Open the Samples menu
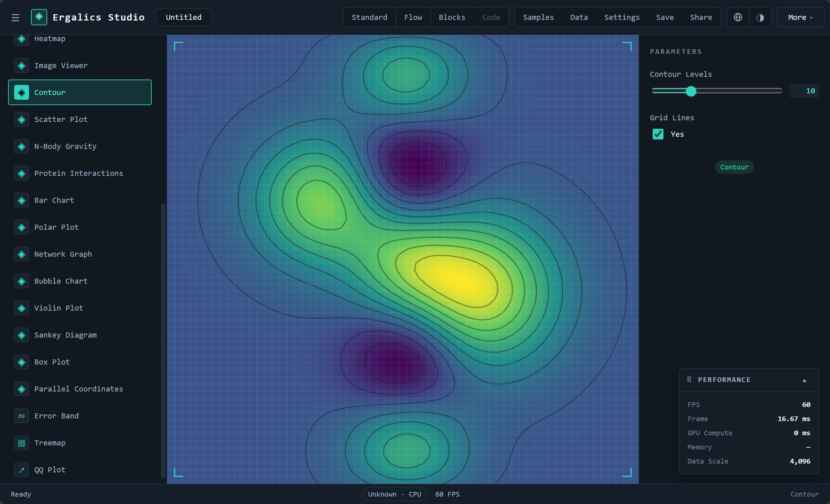This screenshot has width=830, height=504. click(x=538, y=17)
